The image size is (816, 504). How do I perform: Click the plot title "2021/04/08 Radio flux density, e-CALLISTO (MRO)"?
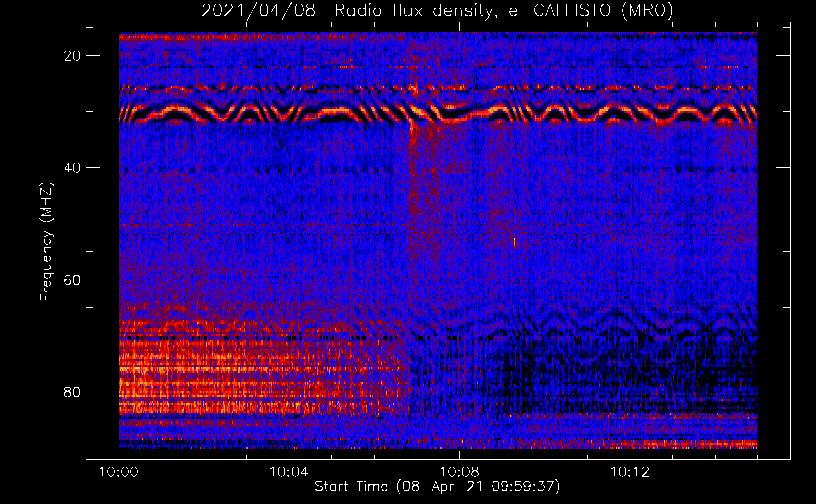click(437, 10)
